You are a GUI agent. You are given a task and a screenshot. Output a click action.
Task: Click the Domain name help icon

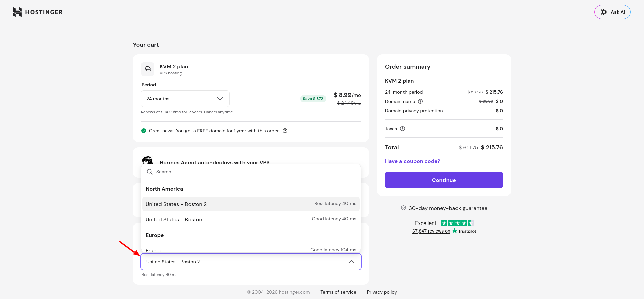click(x=420, y=101)
